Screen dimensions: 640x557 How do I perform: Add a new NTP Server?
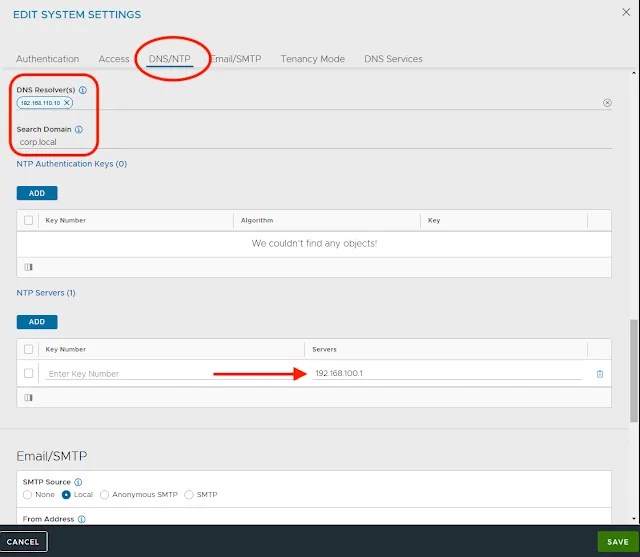pos(37,322)
